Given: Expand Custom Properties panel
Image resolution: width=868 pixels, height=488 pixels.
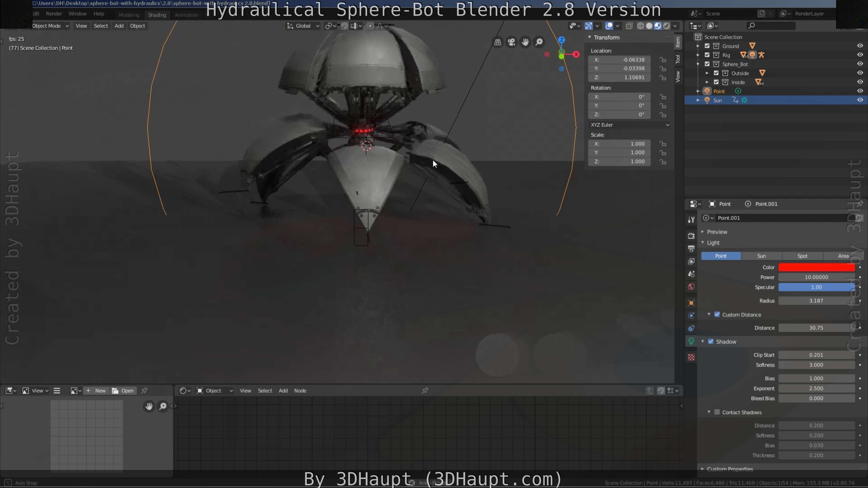Looking at the screenshot, I should point(703,469).
